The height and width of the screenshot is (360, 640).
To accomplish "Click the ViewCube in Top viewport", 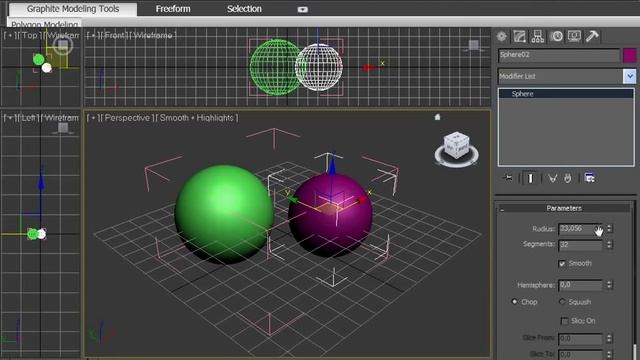I will [62, 46].
